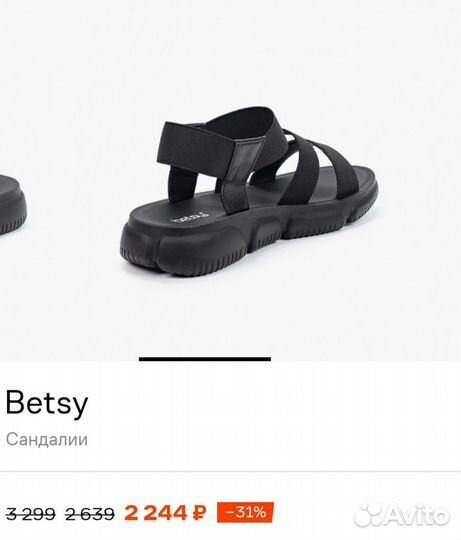Viewport: 461px width, 540px height.
Task: Tap the black sandal product photo
Action: [249, 191]
